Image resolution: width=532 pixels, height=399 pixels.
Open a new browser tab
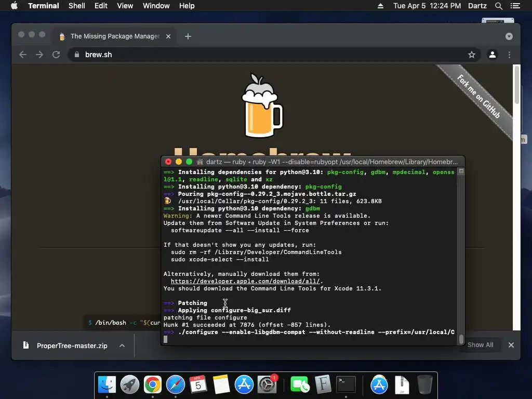pyautogui.click(x=188, y=36)
